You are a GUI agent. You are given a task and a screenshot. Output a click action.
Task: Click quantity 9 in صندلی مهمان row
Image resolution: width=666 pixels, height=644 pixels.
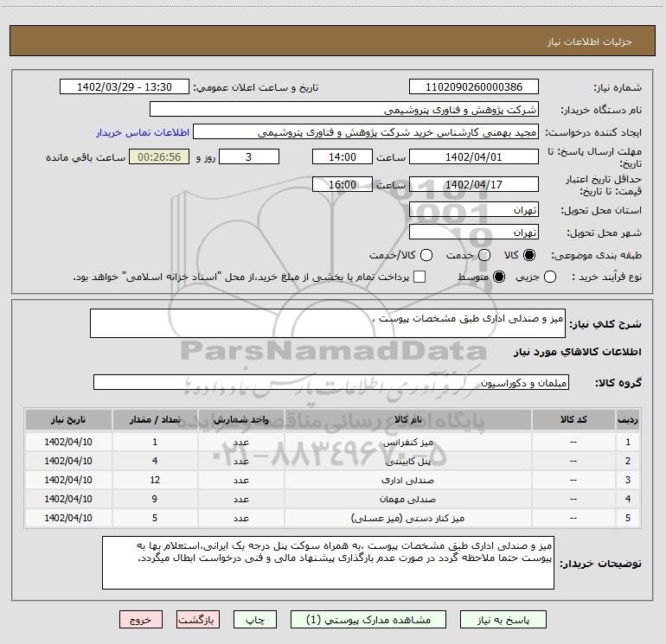155,499
